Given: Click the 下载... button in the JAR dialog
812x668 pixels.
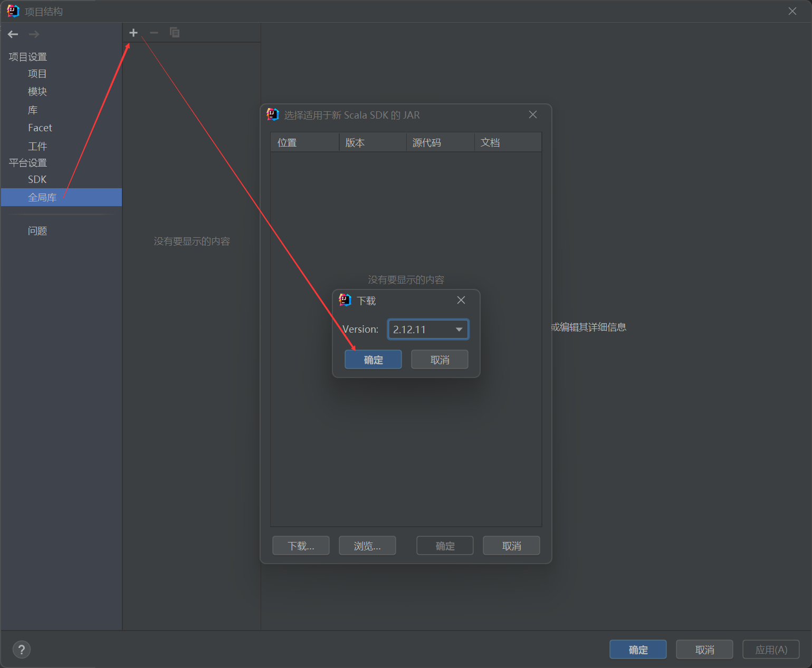Looking at the screenshot, I should [x=301, y=546].
